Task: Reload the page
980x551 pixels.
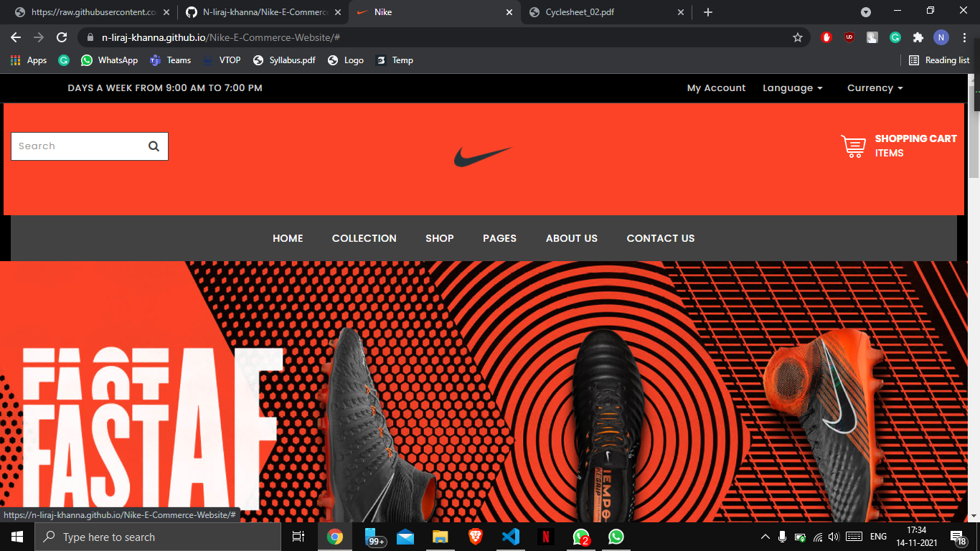Action: point(62,37)
